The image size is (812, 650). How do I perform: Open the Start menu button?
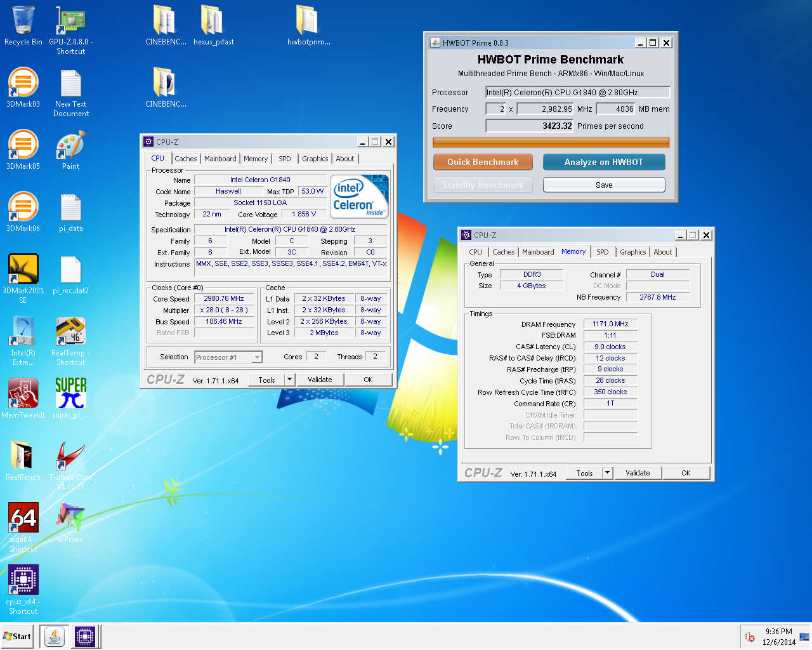[18, 636]
